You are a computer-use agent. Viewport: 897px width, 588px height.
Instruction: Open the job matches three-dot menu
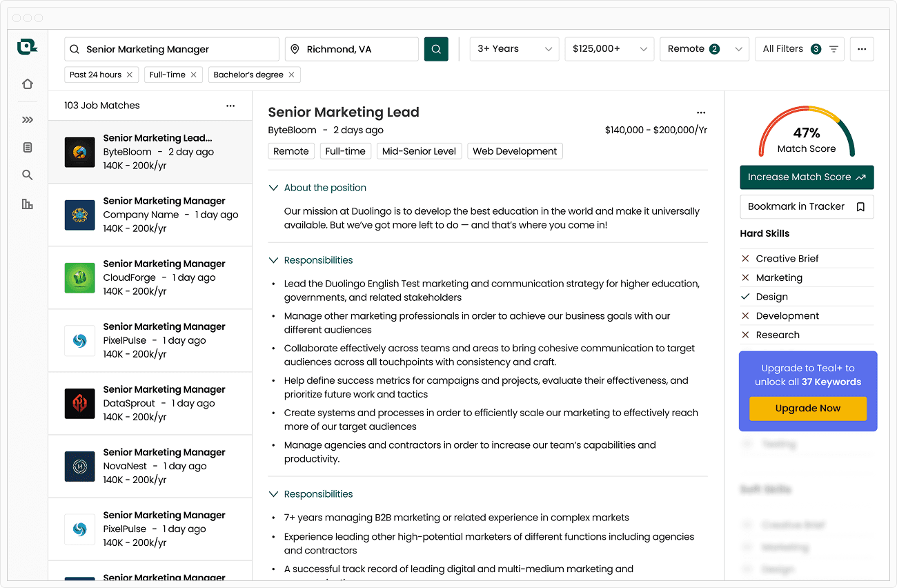tap(230, 106)
